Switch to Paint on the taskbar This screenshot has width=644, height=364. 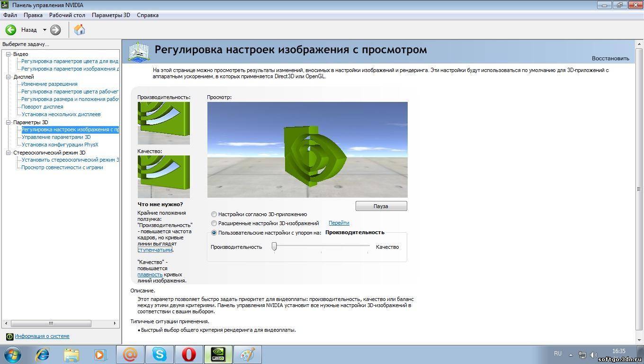(x=247, y=355)
